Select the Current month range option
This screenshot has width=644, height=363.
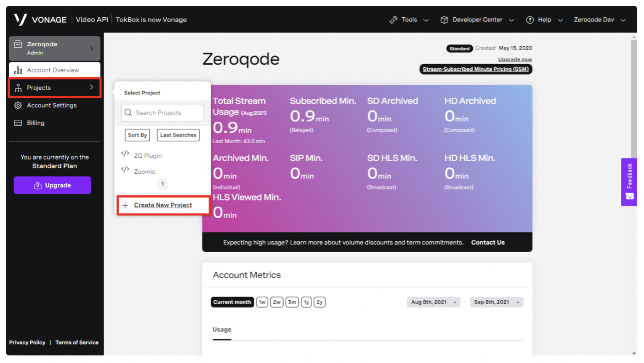[x=232, y=302]
